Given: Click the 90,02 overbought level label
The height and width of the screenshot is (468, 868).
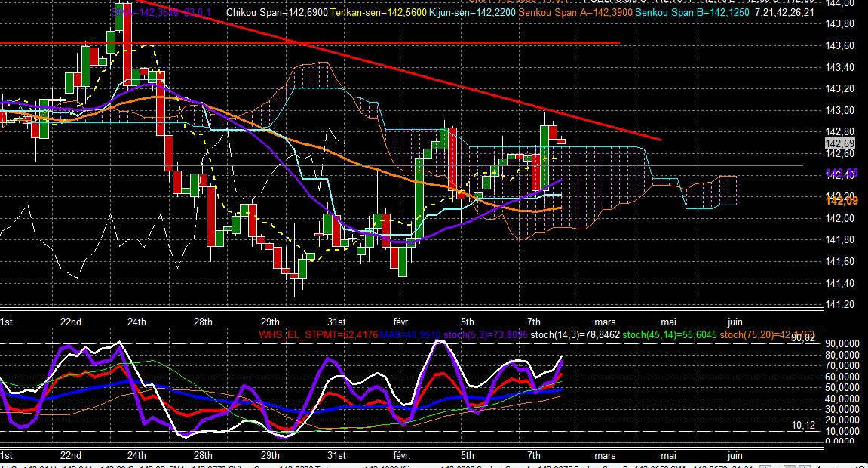Looking at the screenshot, I should [803, 337].
